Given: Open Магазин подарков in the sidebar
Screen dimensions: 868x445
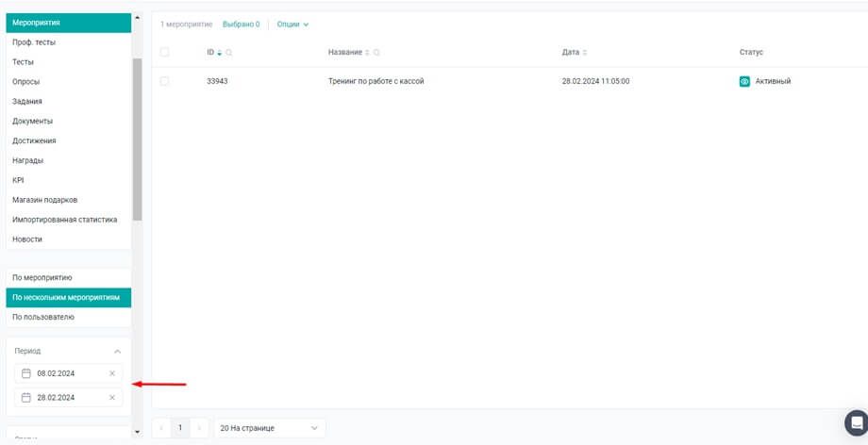Looking at the screenshot, I should pyautogui.click(x=44, y=200).
